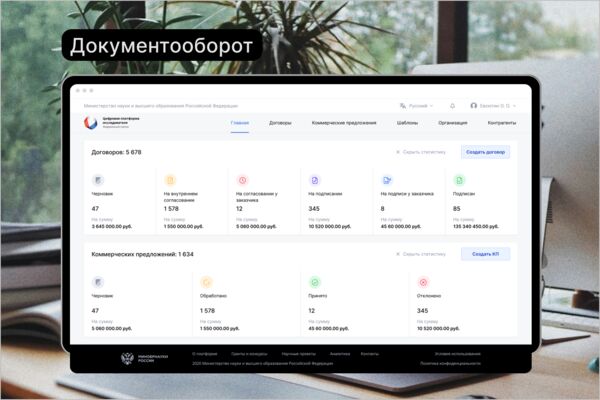
Task: Click the Создать КП button
Action: (x=485, y=254)
